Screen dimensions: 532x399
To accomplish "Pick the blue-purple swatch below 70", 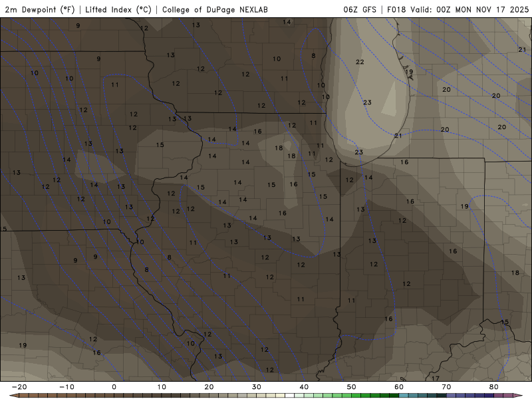I will pyautogui.click(x=452, y=396).
